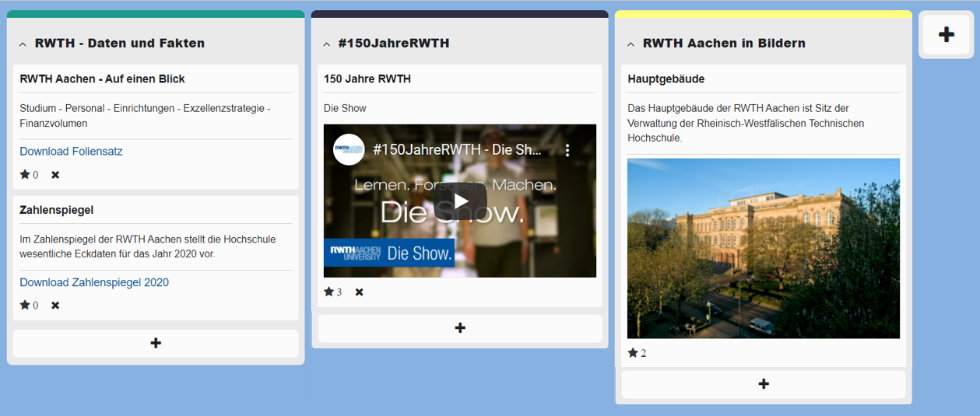Click the card title Zahlenspiegel
Image resolution: width=980 pixels, height=416 pixels.
point(57,210)
